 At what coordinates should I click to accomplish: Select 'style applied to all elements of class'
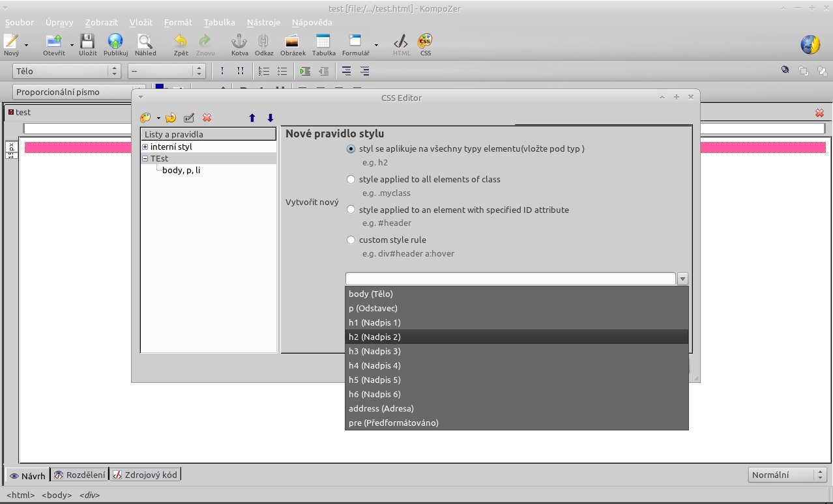click(351, 179)
